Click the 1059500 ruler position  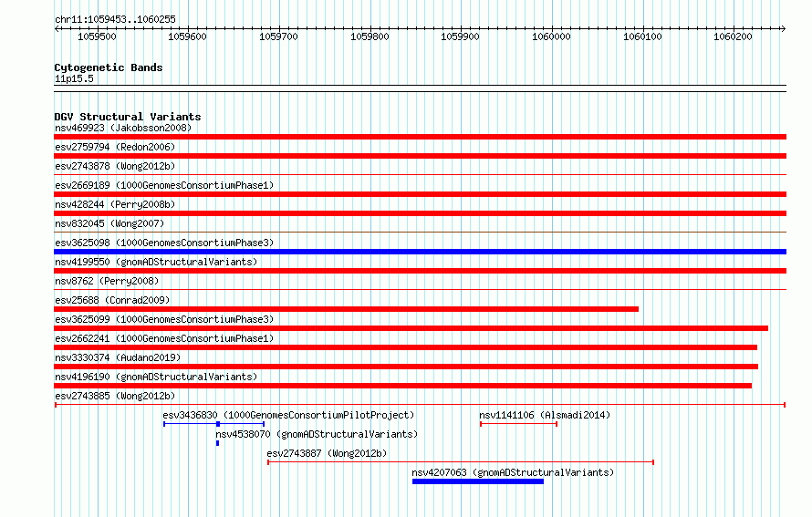(x=97, y=36)
